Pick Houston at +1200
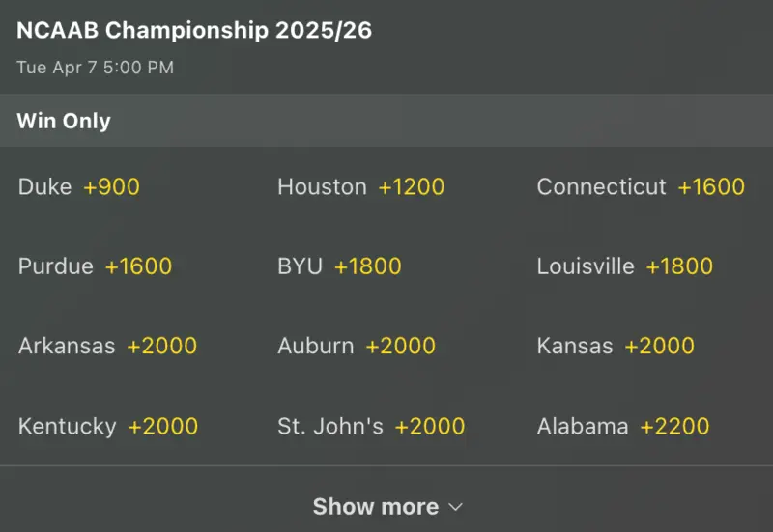 coord(360,187)
